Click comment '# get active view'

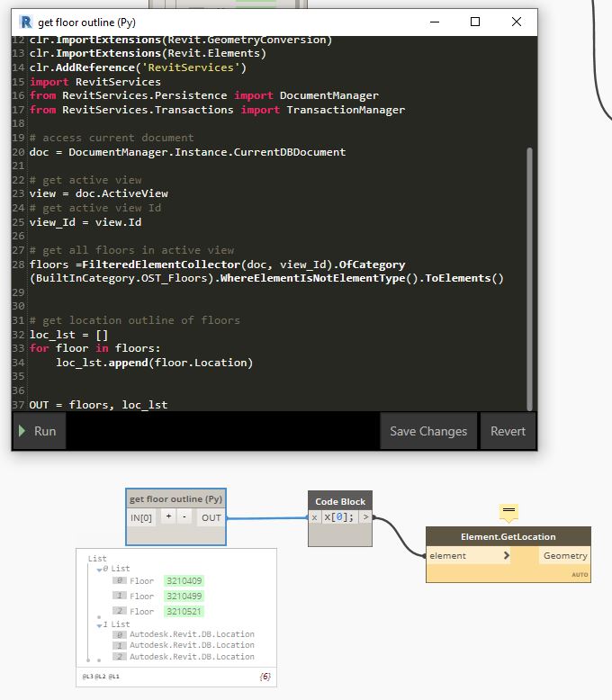85,180
